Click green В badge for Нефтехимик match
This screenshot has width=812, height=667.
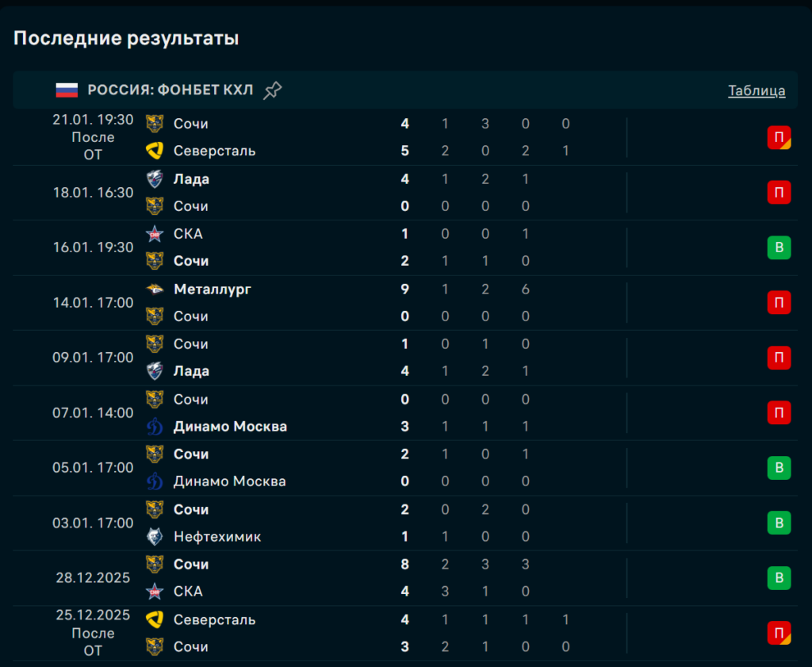coord(779,523)
